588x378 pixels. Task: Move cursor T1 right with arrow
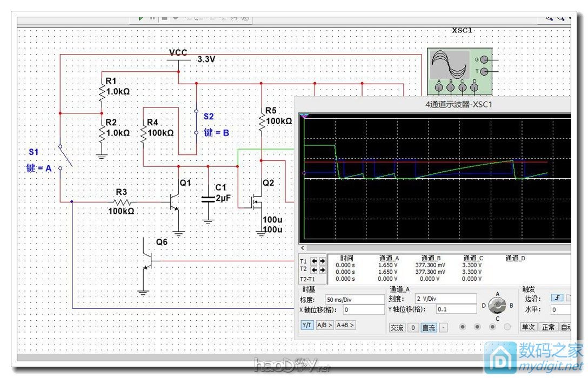tap(323, 261)
